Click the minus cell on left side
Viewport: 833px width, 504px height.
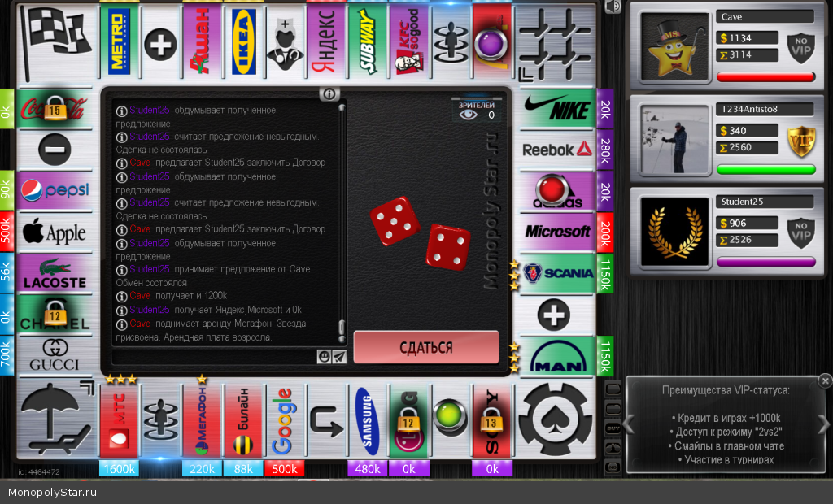click(x=55, y=150)
